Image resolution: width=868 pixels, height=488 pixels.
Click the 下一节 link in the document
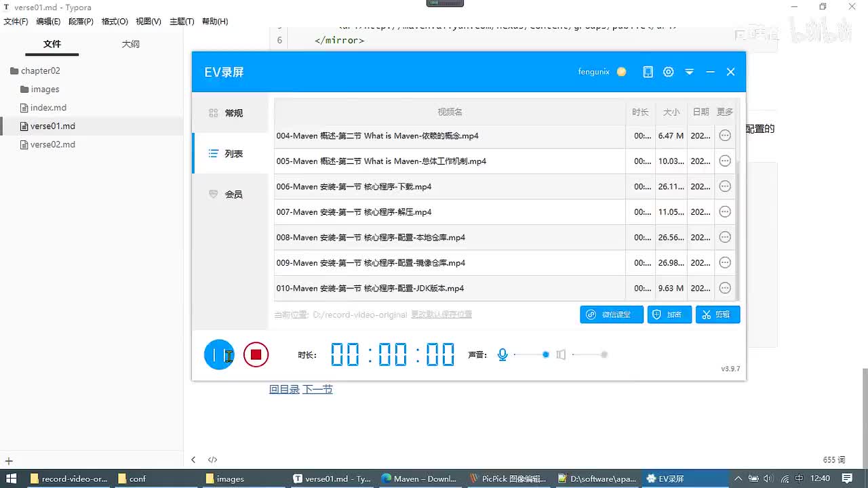click(x=317, y=389)
